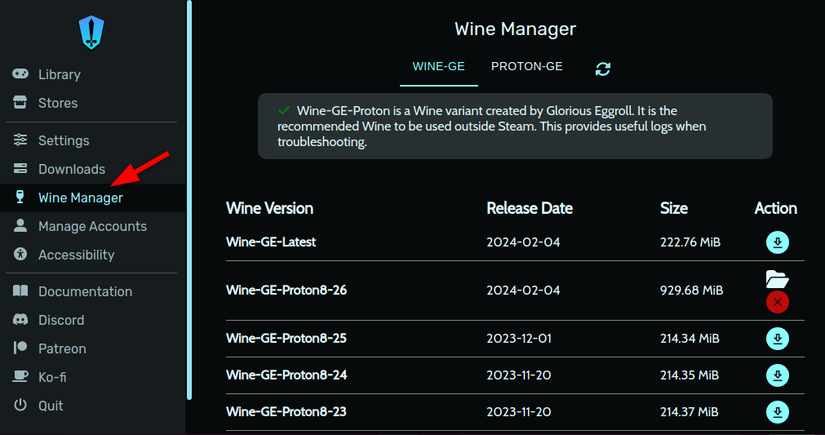Click the Action column header
The height and width of the screenshot is (435, 825).
(776, 208)
